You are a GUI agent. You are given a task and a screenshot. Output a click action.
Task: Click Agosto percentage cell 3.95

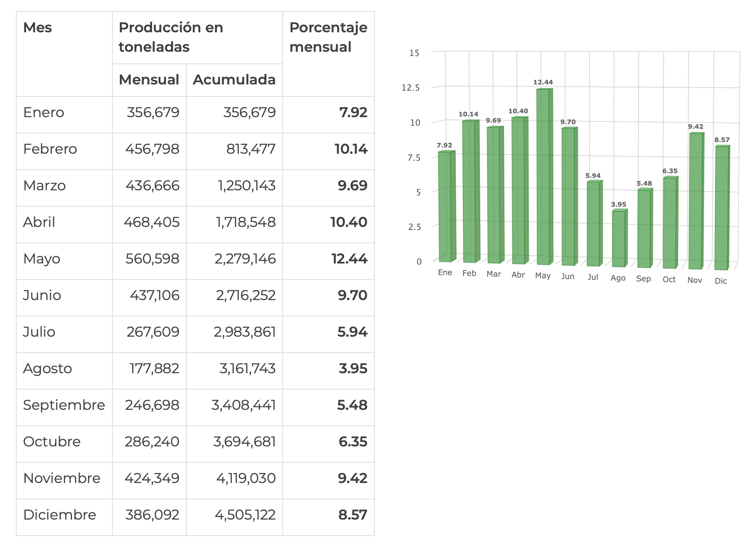353,369
